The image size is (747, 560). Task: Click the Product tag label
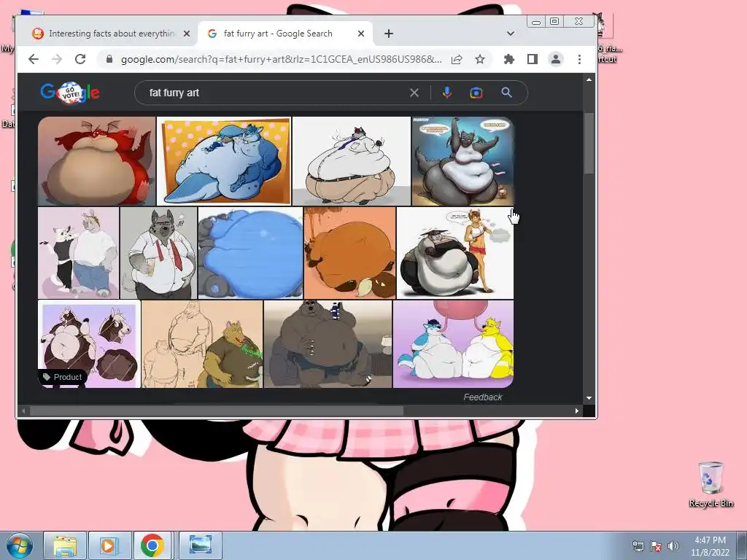(63, 377)
